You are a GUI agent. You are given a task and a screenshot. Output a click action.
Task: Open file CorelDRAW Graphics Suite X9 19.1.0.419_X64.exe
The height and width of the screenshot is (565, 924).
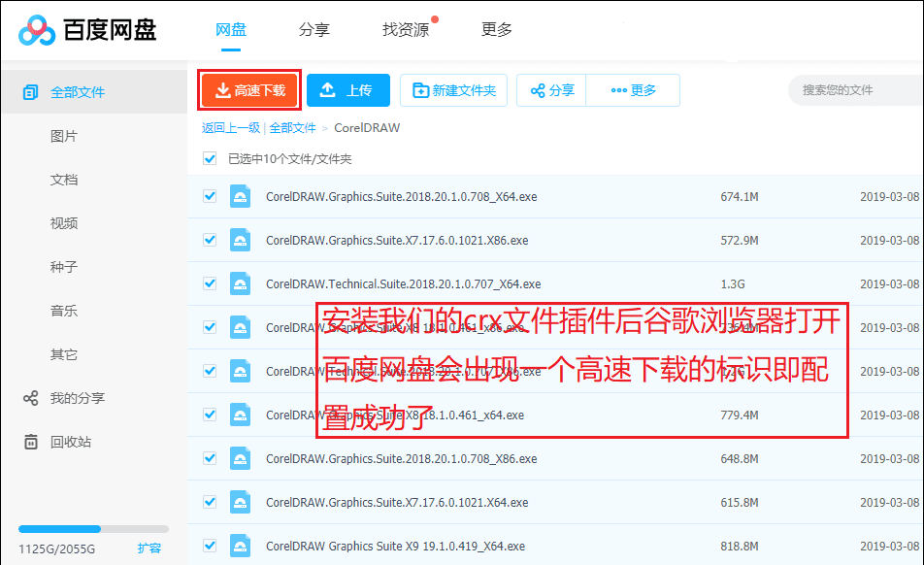coord(395,547)
